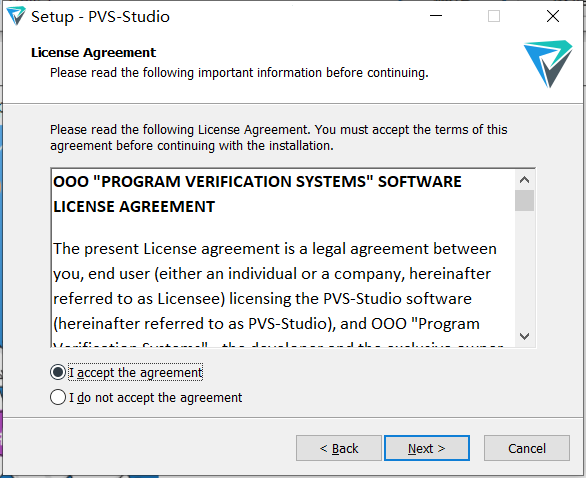586x478 pixels.
Task: Click the scroll down arrow of license text
Action: (524, 336)
